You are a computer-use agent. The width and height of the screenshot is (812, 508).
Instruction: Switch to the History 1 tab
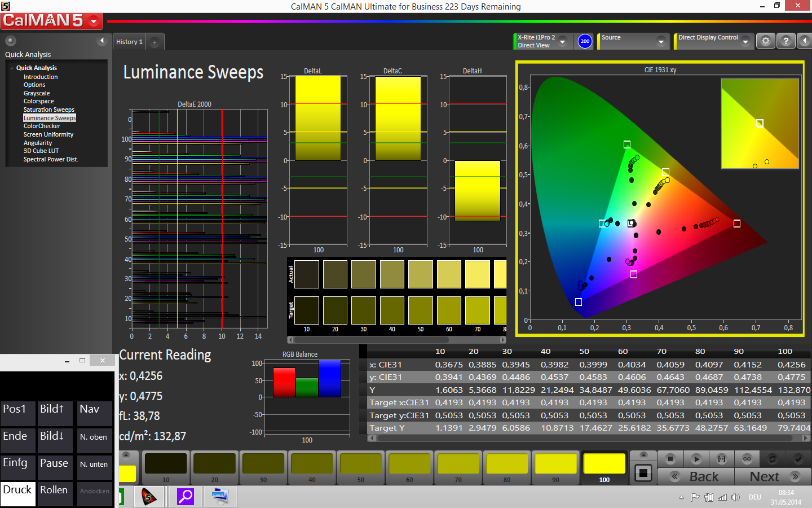(129, 42)
